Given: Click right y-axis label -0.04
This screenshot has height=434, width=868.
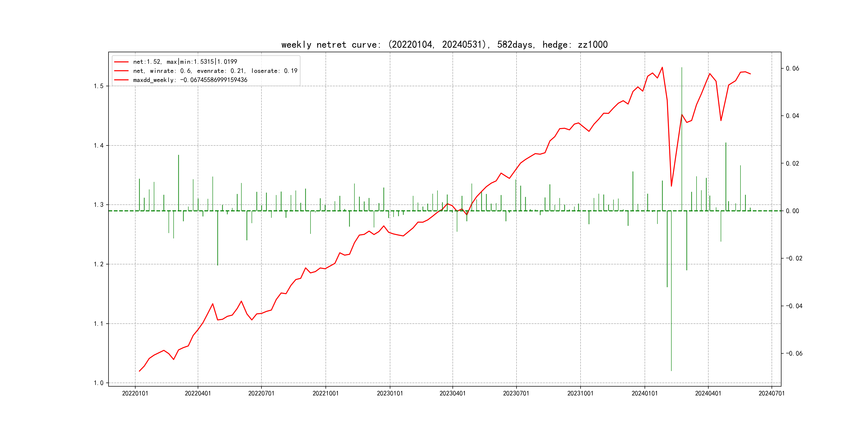Looking at the screenshot, I should [x=794, y=306].
